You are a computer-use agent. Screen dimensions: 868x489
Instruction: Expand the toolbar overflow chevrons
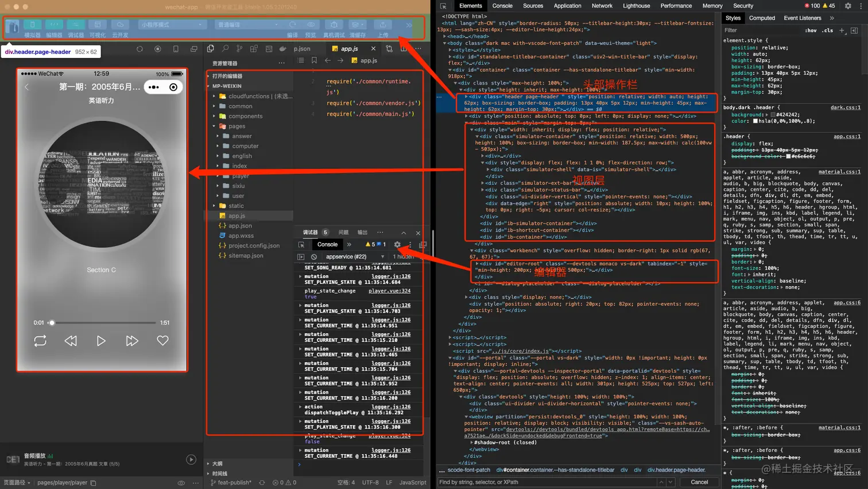tap(409, 25)
